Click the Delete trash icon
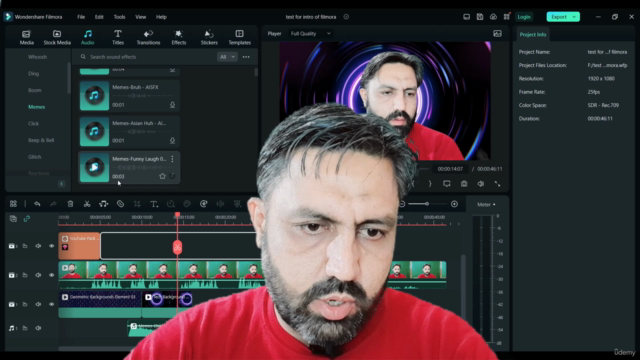Image resolution: width=640 pixels, height=360 pixels. tap(70, 204)
